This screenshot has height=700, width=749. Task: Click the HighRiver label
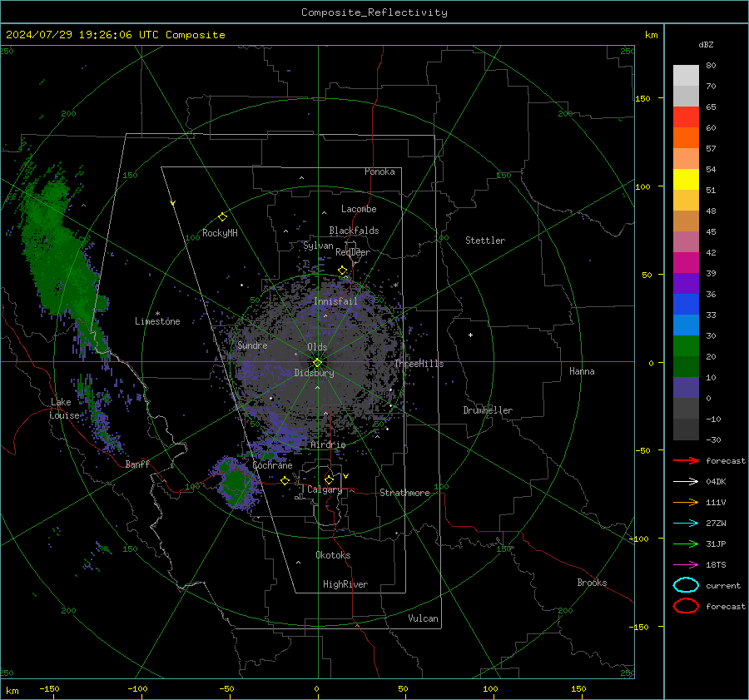[345, 584]
